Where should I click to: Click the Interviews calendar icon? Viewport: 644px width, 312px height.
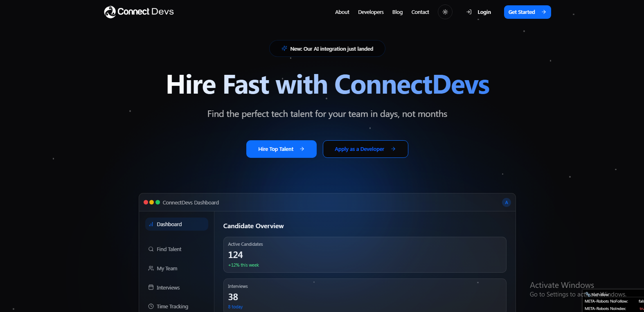point(151,287)
